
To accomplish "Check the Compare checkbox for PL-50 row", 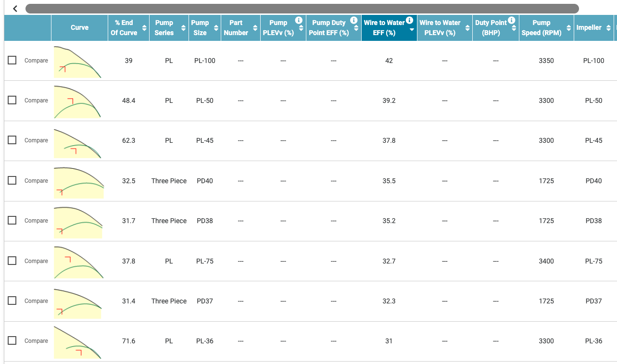I will 12,100.
